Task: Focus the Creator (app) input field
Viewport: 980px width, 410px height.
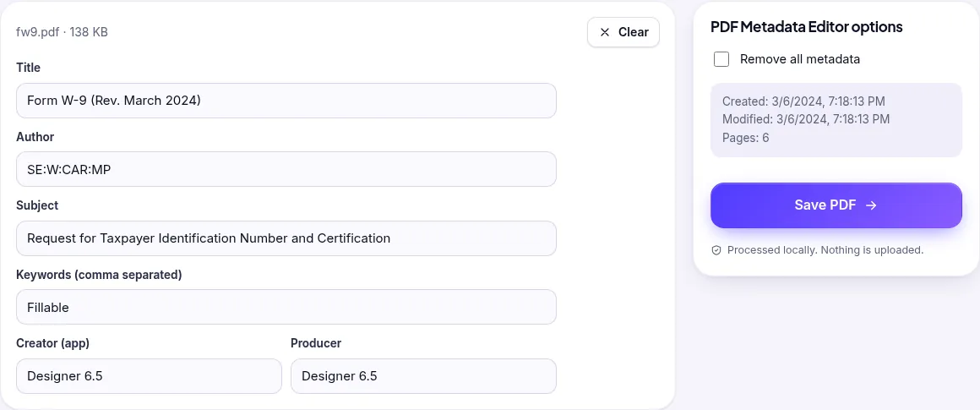Action: click(x=149, y=376)
